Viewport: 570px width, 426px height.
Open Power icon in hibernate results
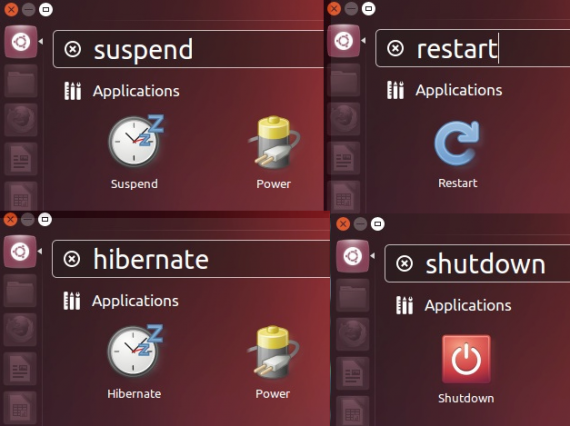273,352
